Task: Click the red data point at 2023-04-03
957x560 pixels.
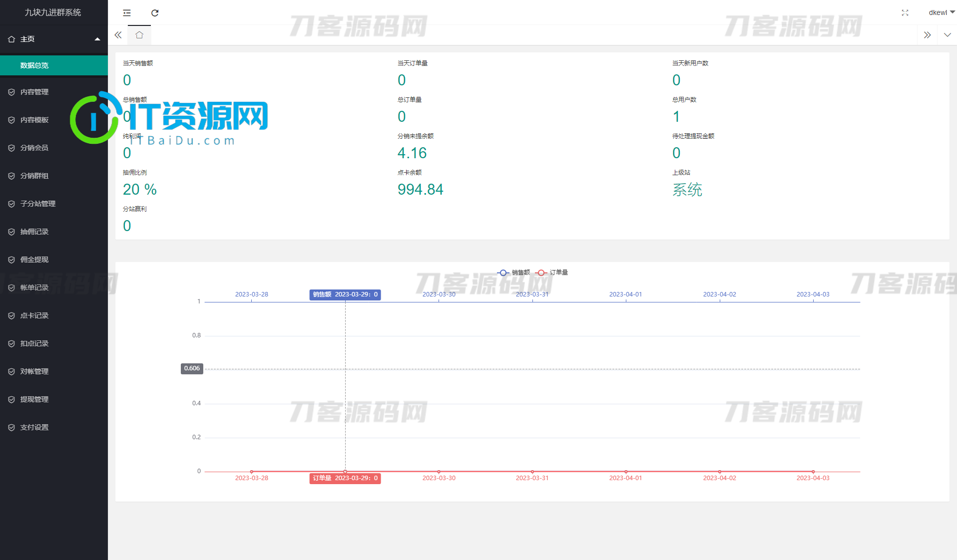Action: tap(813, 472)
